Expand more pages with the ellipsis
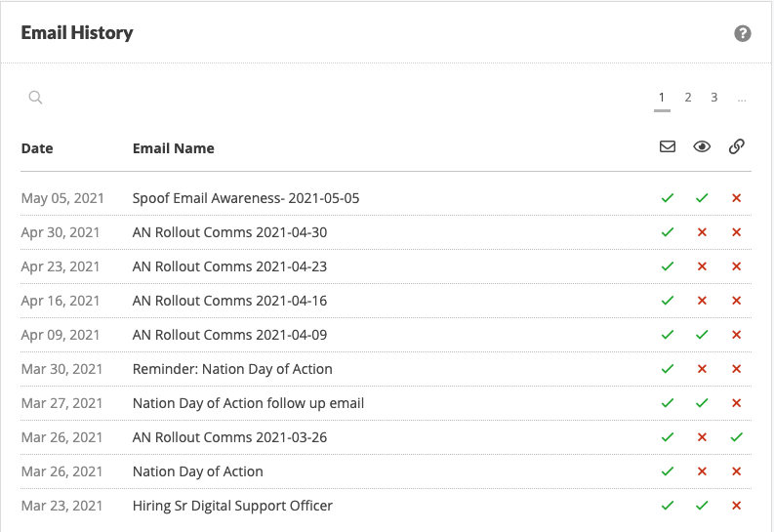 [742, 99]
